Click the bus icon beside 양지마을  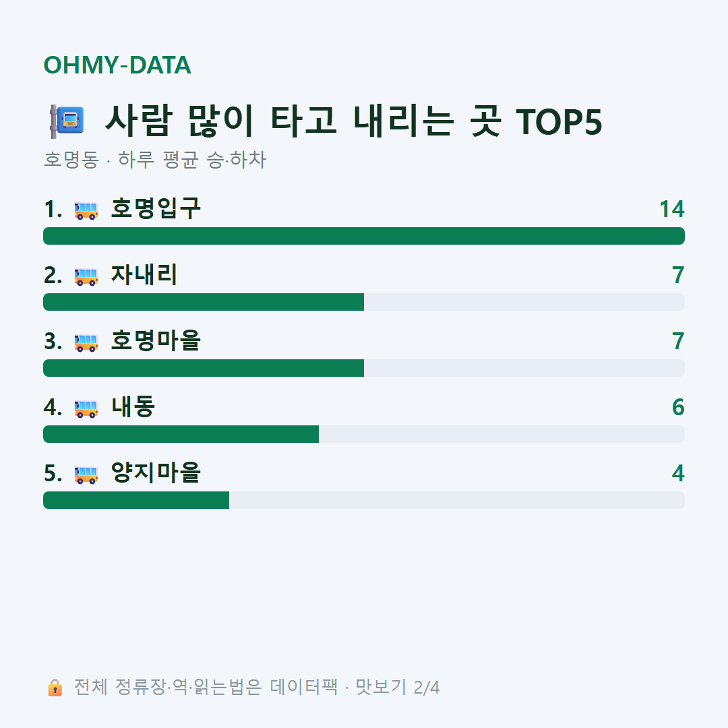[x=86, y=475]
